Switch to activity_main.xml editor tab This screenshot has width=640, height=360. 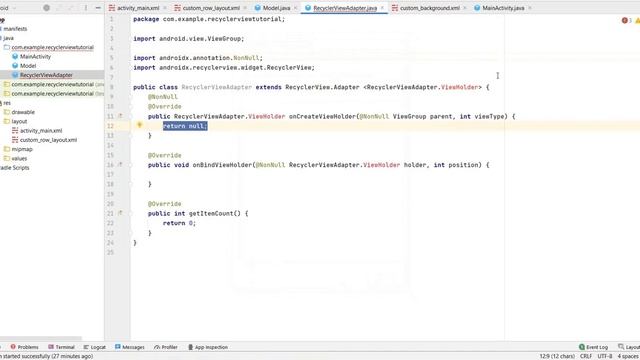(138, 8)
